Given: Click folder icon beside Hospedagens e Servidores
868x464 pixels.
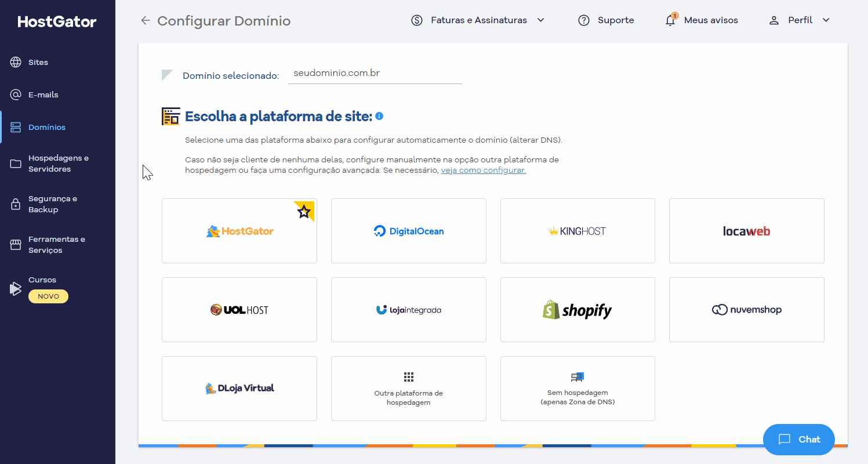Looking at the screenshot, I should click(16, 164).
